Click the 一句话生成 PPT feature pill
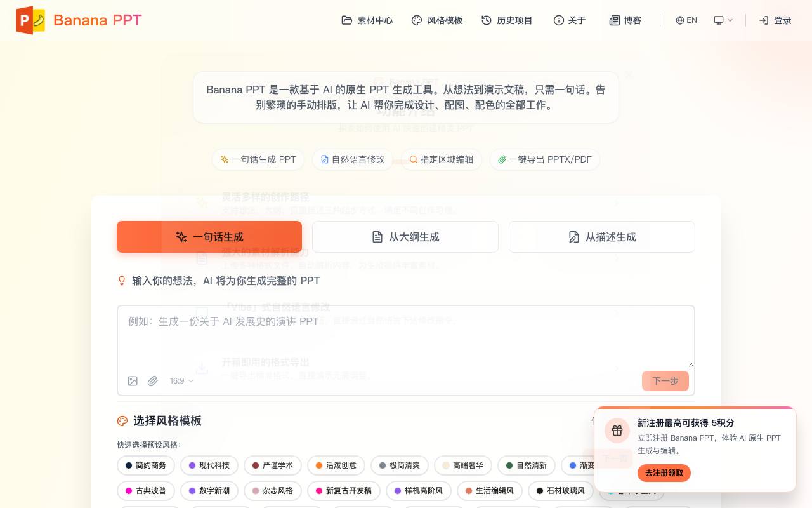The image size is (812, 508). [x=258, y=159]
